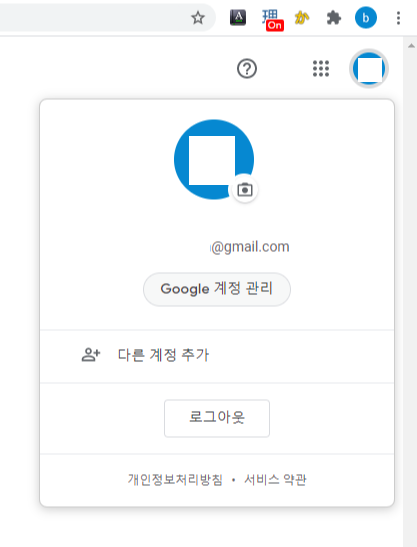This screenshot has height=547, width=417.
Task: Click the '로그아웃' sign-out button
Action: 217,418
